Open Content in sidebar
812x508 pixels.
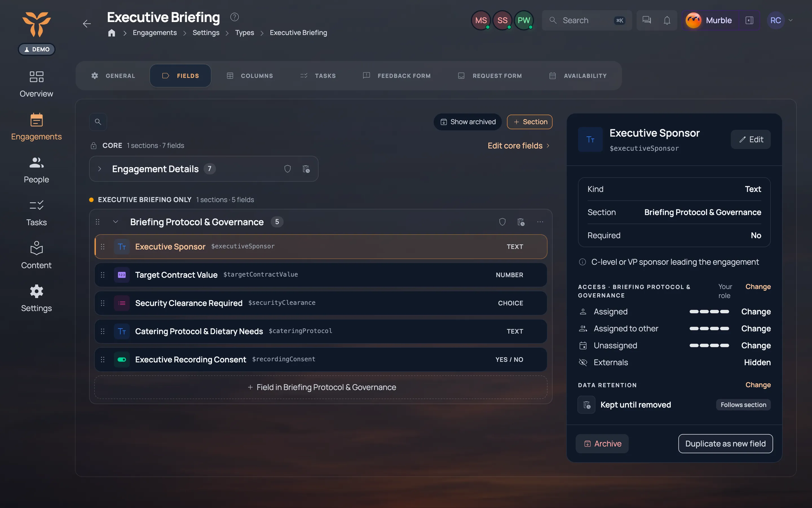click(36, 256)
